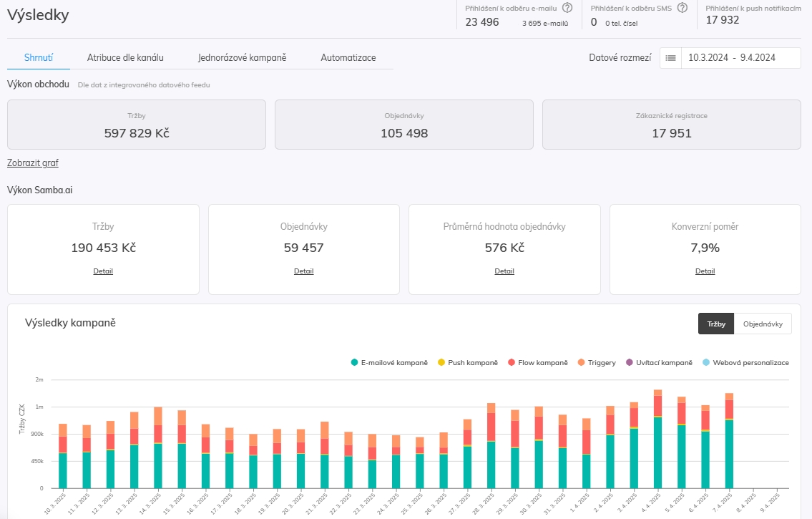The width and height of the screenshot is (812, 519).
Task: Open date range preset list icon
Action: [670, 58]
